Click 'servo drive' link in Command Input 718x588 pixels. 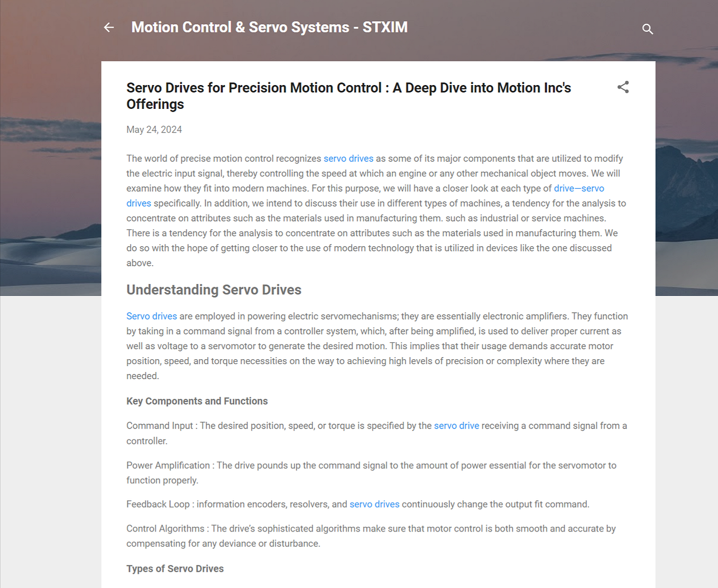[x=456, y=426]
